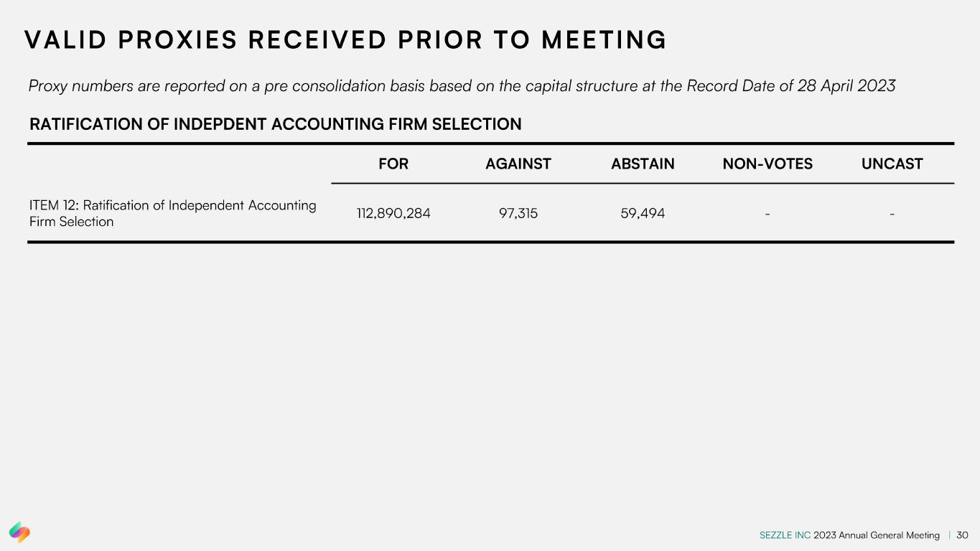Screen dimensions: 980x551
Task: Click the thick bottom border of the table
Action: click(490, 242)
